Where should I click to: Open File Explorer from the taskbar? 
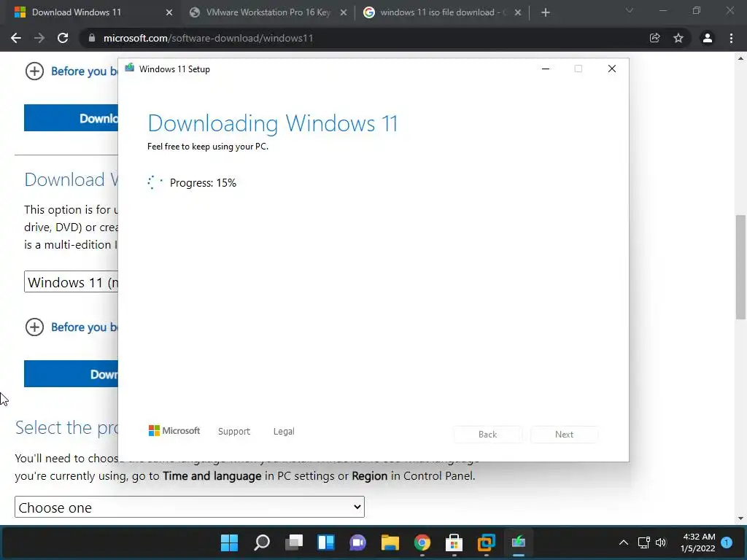(x=390, y=542)
